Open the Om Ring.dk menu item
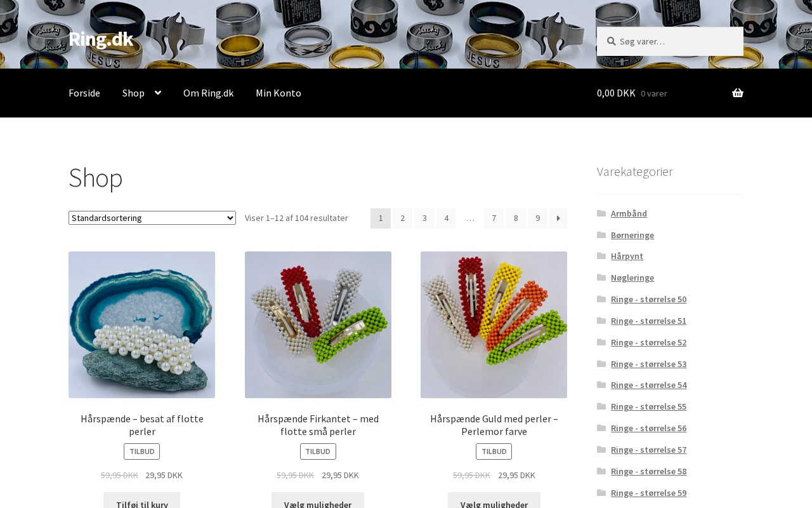Viewport: 812px width, 508px height. [208, 93]
